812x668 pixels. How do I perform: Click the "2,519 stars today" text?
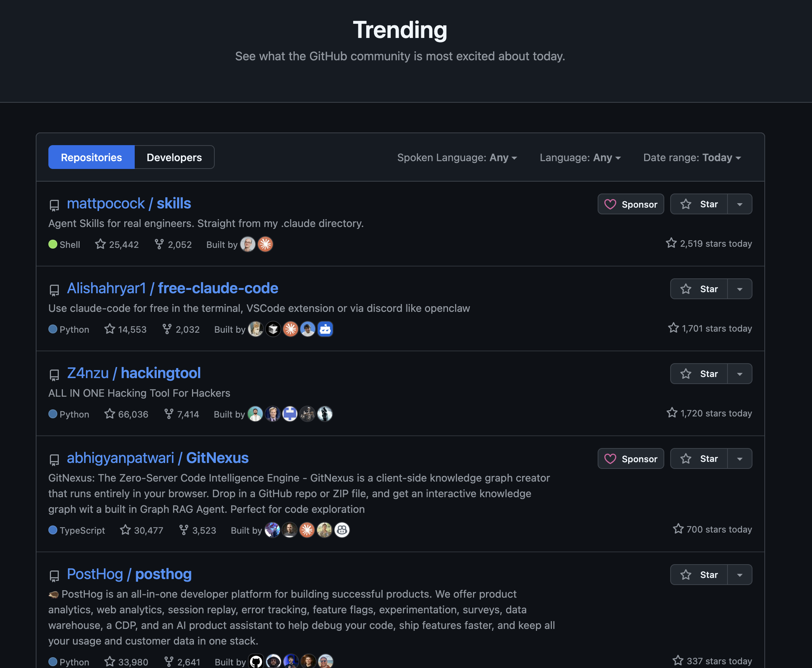tap(715, 244)
